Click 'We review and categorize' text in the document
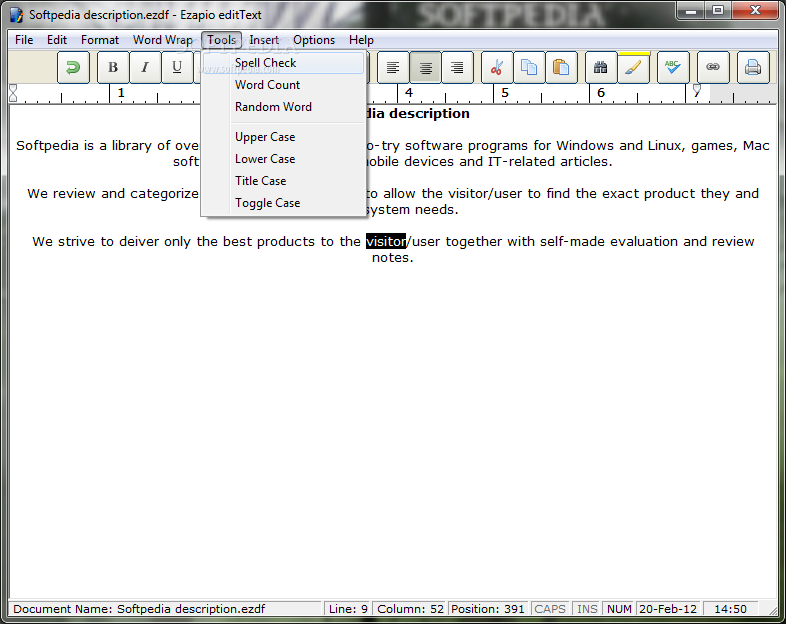 point(113,194)
